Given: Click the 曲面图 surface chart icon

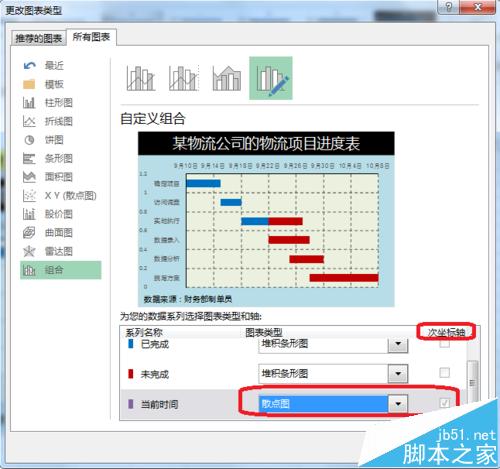Looking at the screenshot, I should 29,233.
